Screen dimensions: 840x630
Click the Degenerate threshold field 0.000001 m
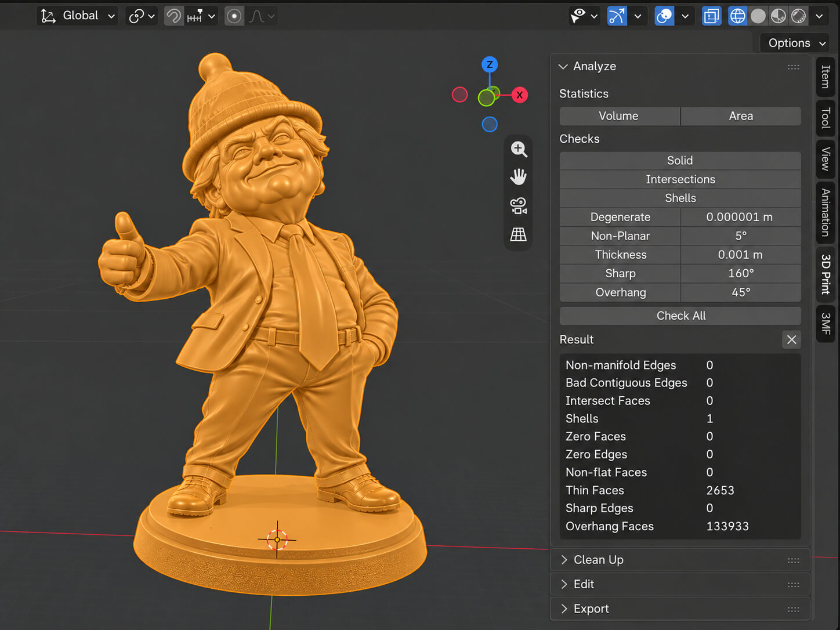741,217
